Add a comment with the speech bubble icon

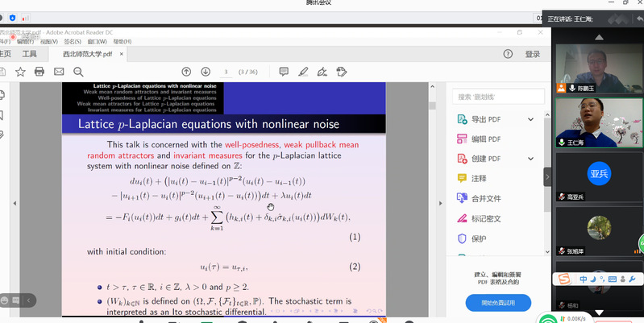point(284,72)
